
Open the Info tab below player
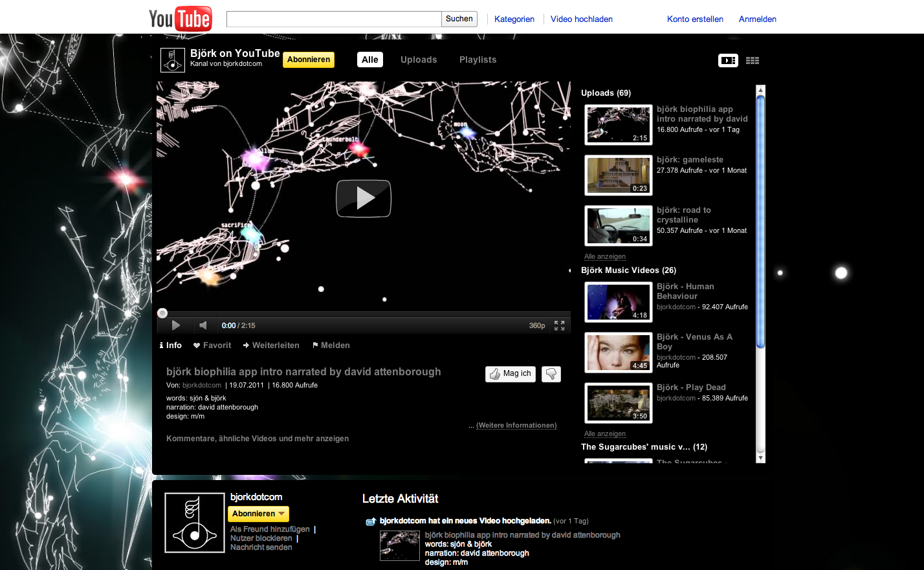pyautogui.click(x=171, y=345)
